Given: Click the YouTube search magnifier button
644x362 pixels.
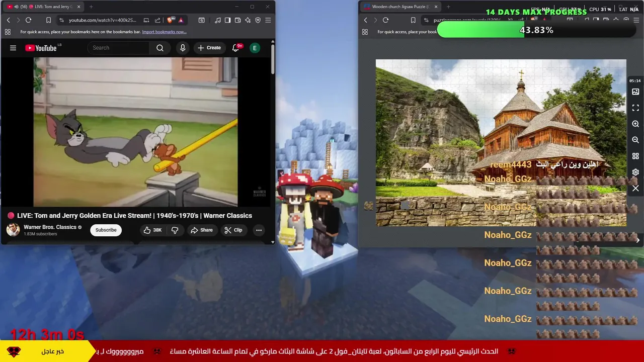Looking at the screenshot, I should (160, 48).
